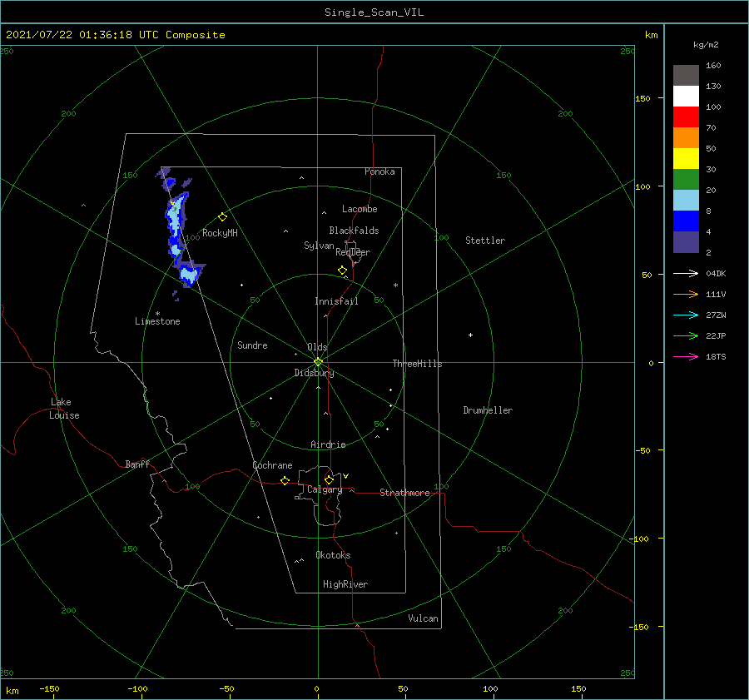Pick the blue 4-8 legend color

click(x=686, y=221)
